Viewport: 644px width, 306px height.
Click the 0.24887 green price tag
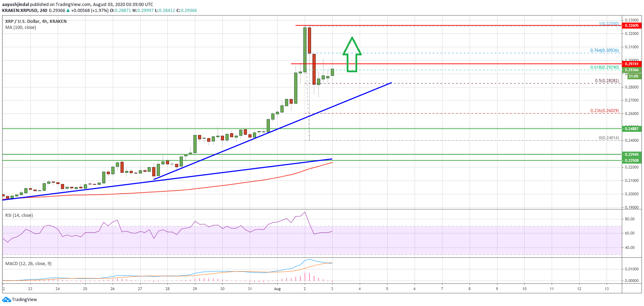coord(632,129)
